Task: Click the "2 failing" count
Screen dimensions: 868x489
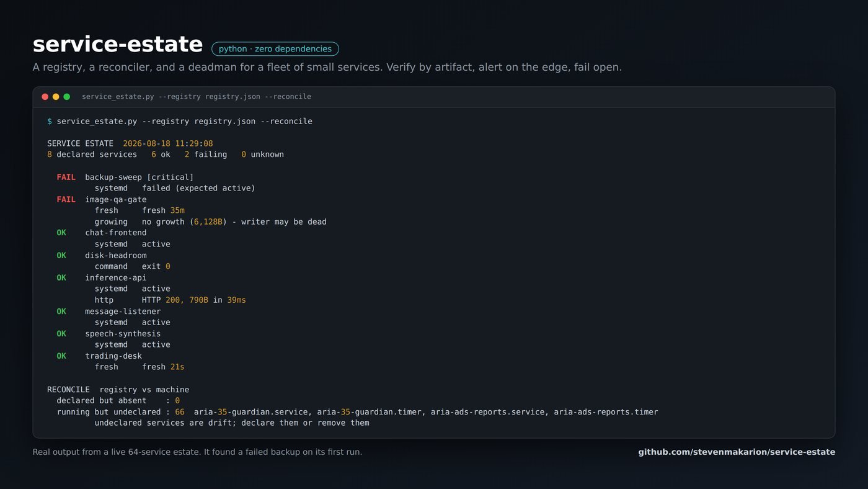Action: click(x=206, y=155)
